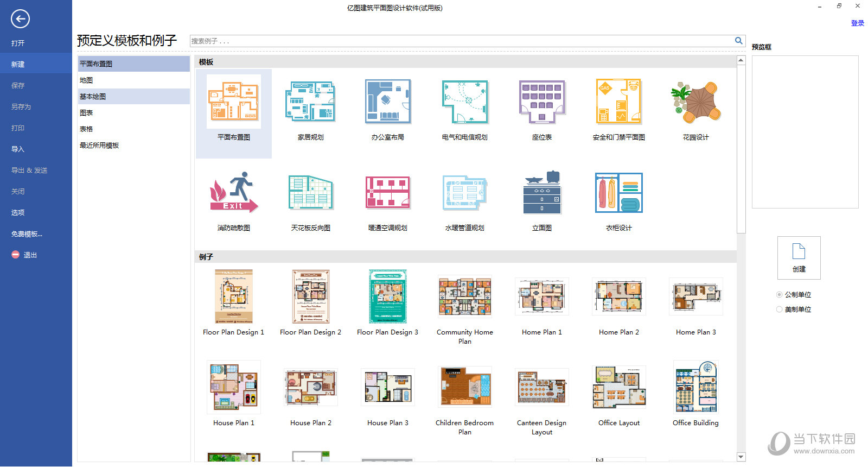Click the 登录 link

tap(857, 23)
